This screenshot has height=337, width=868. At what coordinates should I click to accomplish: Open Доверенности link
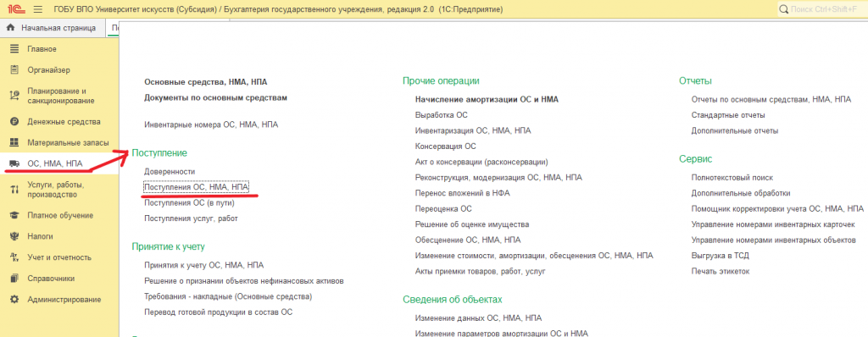click(x=170, y=172)
